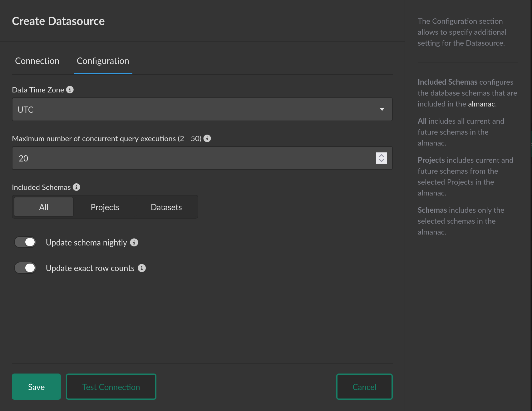Select All for Included Schemas
This screenshot has height=411, width=532.
coord(44,207)
